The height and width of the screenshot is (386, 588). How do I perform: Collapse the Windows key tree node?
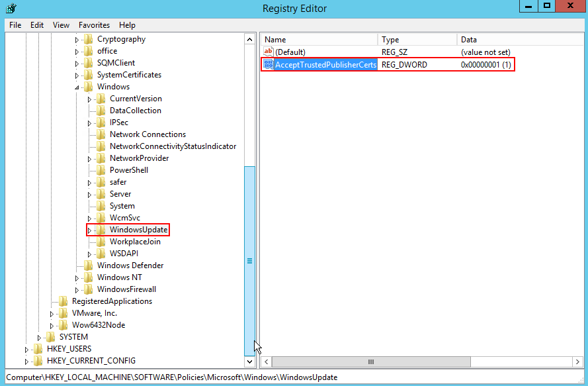(77, 87)
